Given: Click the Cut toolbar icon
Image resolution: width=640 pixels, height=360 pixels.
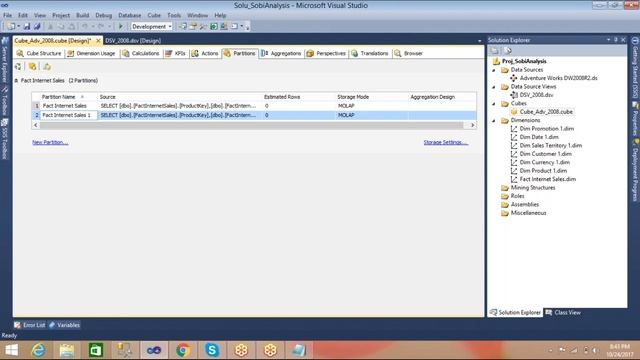Looking at the screenshot, I should pyautogui.click(x=51, y=27).
